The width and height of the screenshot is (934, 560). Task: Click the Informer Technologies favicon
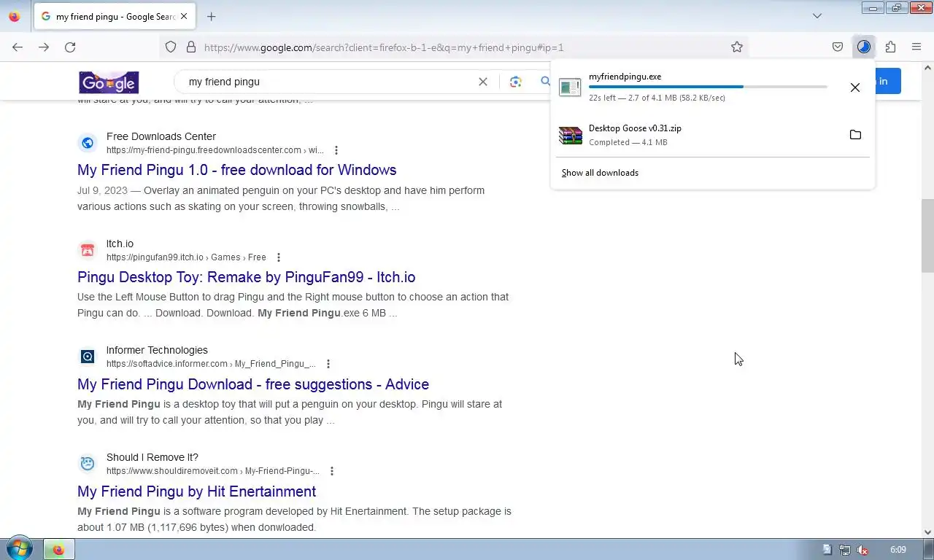tap(88, 357)
